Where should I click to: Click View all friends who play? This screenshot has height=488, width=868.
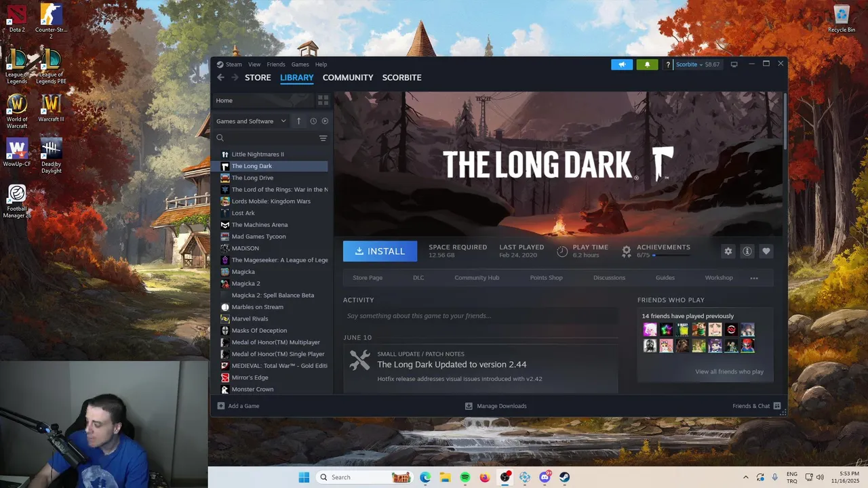[729, 371]
